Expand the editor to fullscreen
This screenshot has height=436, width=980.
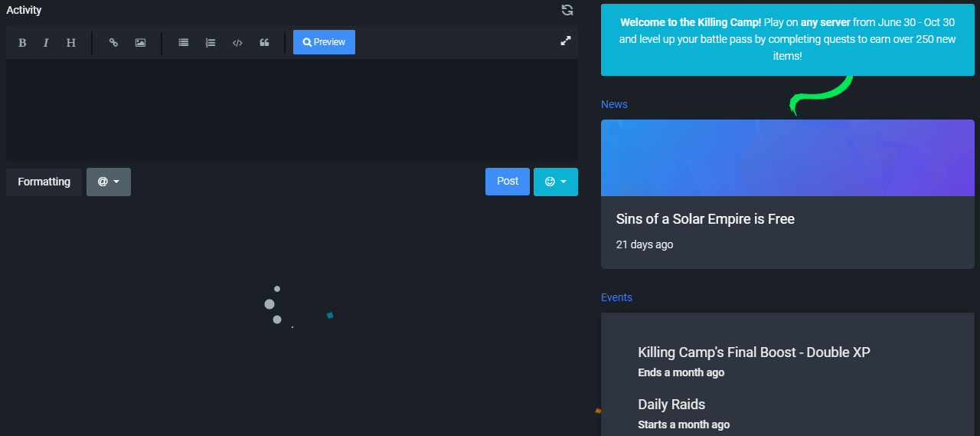coord(566,41)
